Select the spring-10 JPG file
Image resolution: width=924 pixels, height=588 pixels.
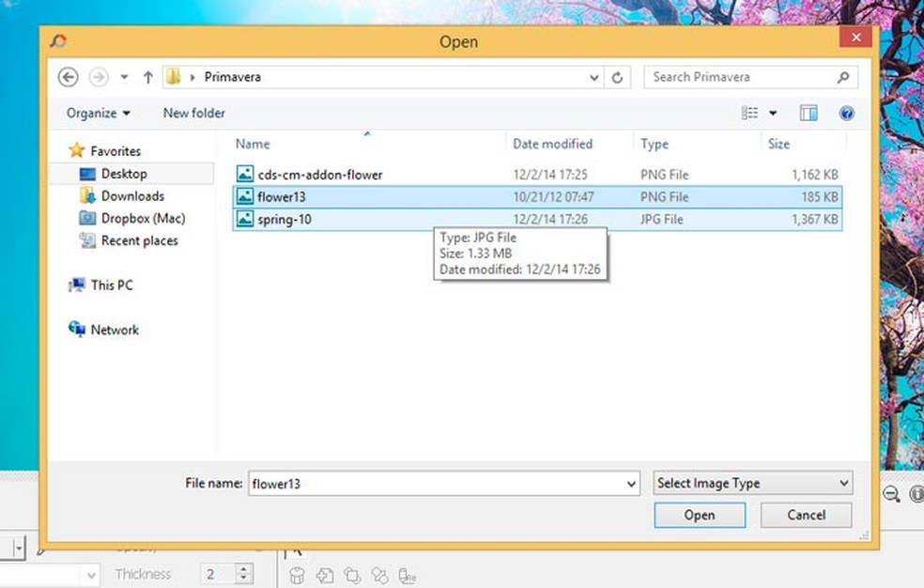pyautogui.click(x=537, y=219)
